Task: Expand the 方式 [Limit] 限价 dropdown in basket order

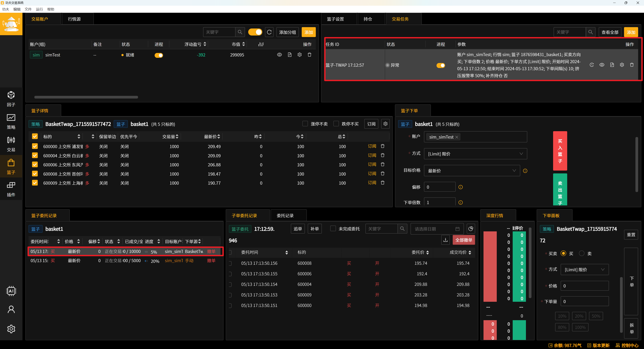Action: tap(475, 154)
